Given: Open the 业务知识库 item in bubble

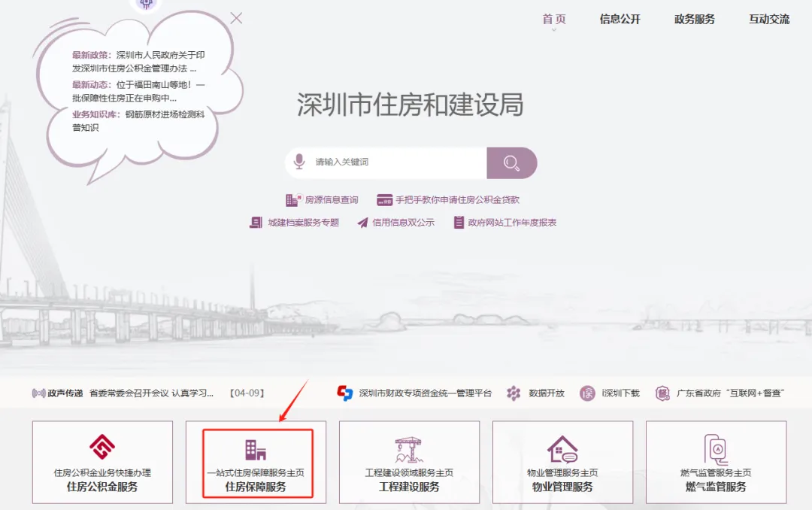Looking at the screenshot, I should (x=138, y=121).
